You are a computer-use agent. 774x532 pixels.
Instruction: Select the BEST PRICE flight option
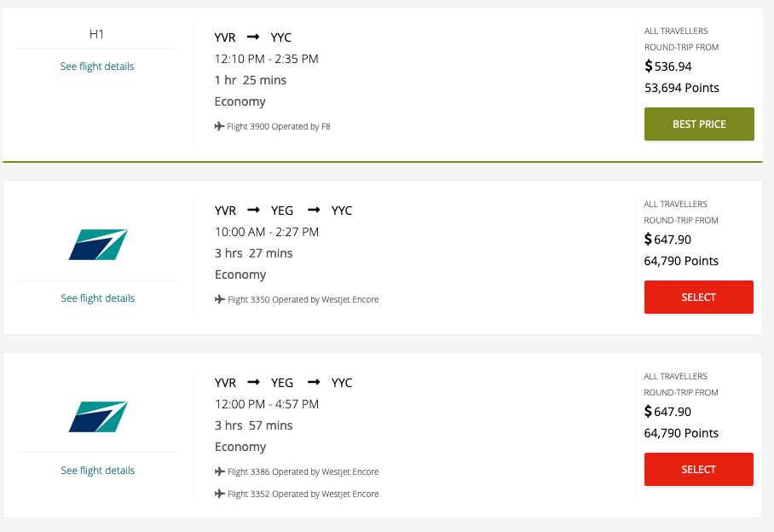699,124
